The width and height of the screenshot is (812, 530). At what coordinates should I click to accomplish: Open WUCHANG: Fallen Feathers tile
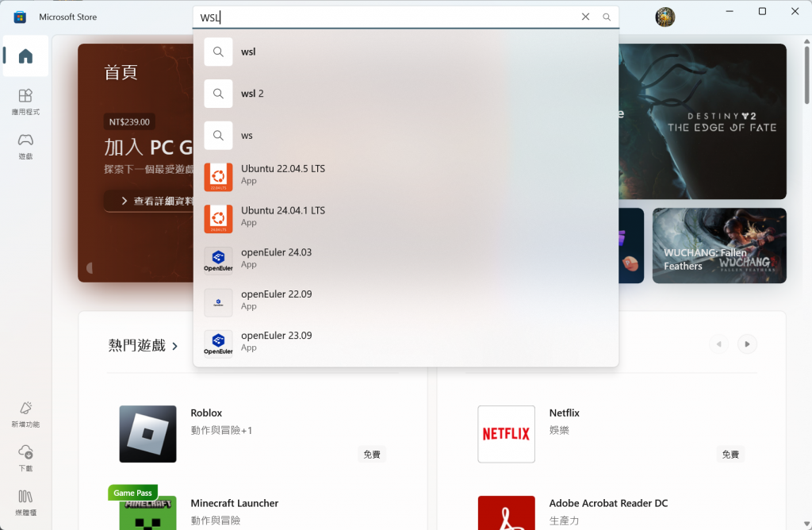pos(719,246)
